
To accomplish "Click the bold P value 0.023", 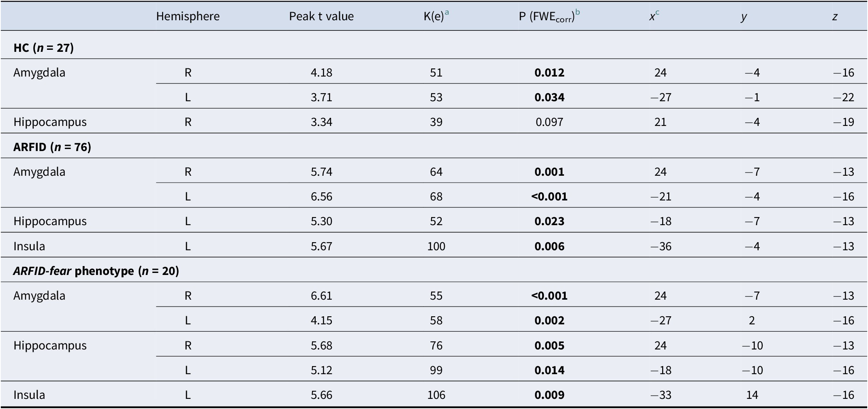I will click(x=549, y=221).
